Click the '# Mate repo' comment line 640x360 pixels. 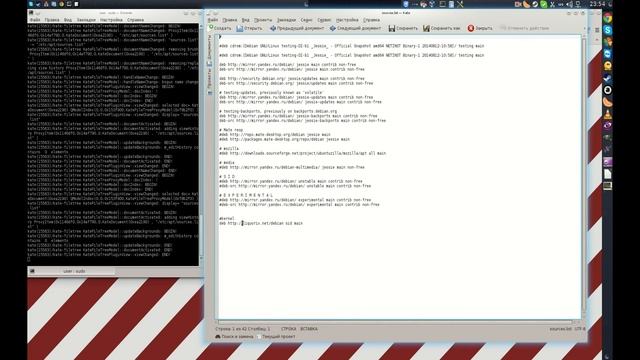click(x=231, y=130)
